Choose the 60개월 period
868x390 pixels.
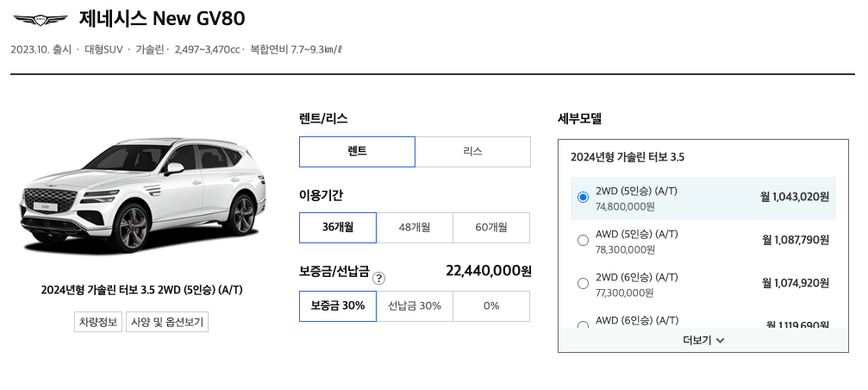click(x=491, y=228)
